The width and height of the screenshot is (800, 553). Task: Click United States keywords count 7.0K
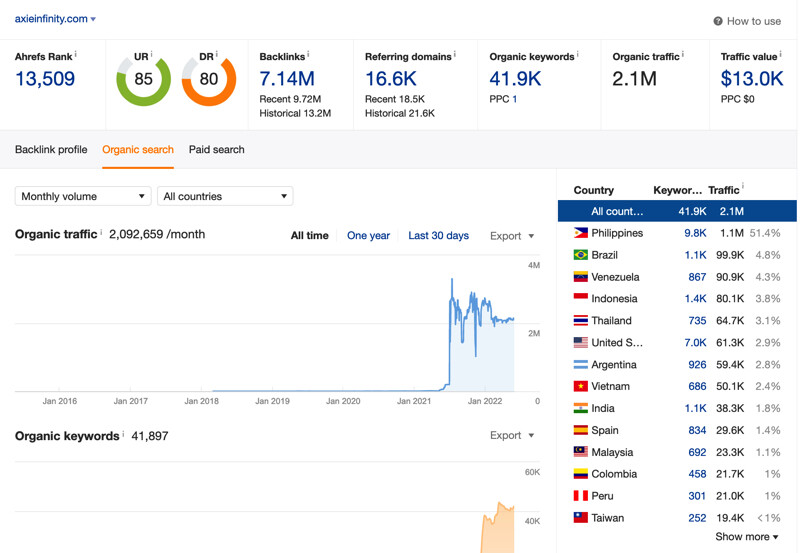[695, 342]
